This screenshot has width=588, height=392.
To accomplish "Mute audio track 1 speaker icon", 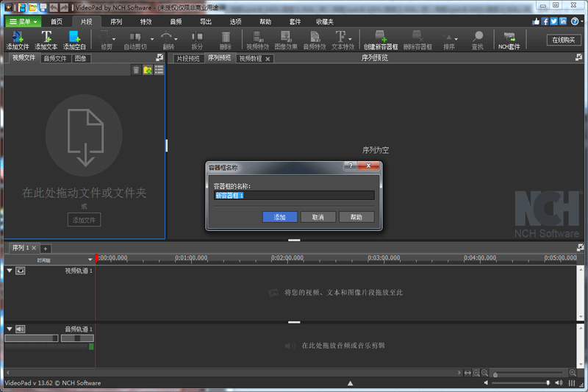I will click(21, 329).
